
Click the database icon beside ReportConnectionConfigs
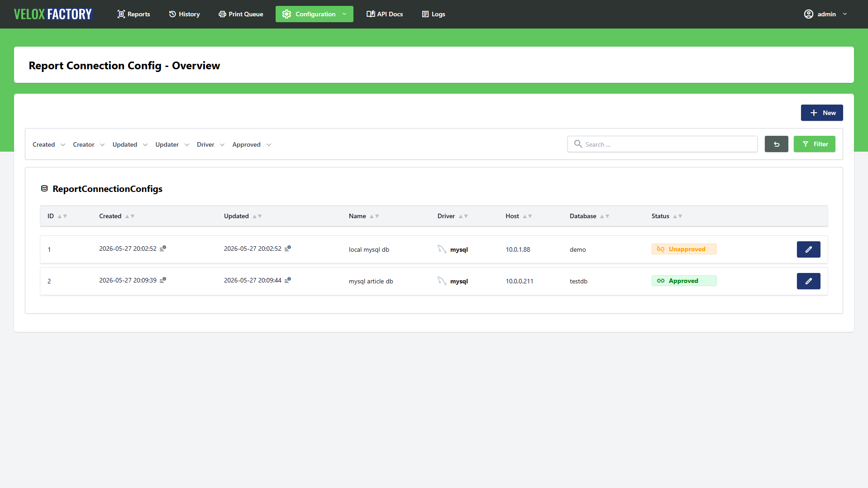pyautogui.click(x=44, y=188)
